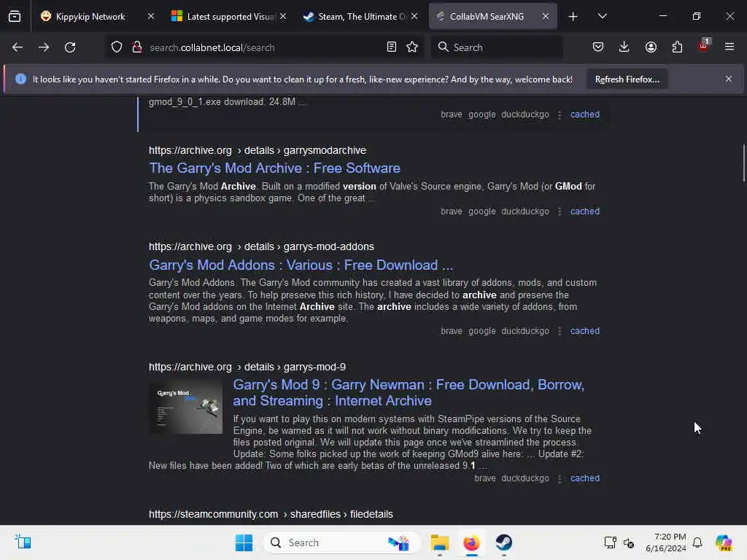The width and height of the screenshot is (747, 560).
Task: Close the CollabVM SearXNG tab
Action: coord(546,16)
